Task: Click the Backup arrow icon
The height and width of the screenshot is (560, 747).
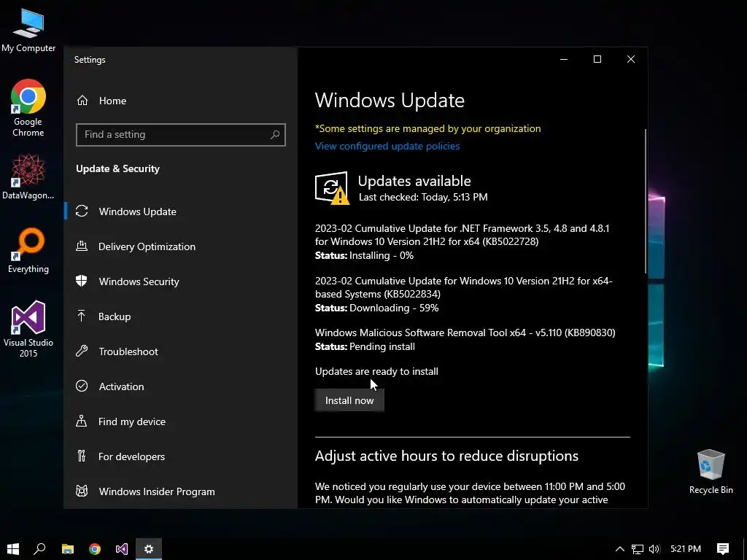Action: 82,316
